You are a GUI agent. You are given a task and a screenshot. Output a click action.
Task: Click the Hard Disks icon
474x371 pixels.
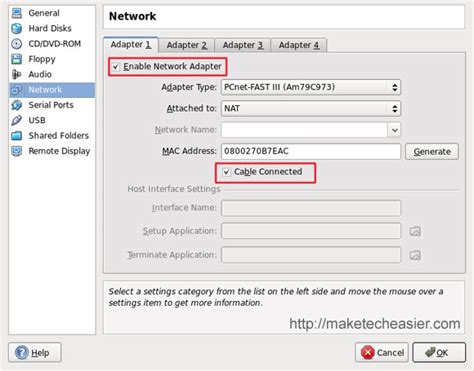tap(16, 28)
